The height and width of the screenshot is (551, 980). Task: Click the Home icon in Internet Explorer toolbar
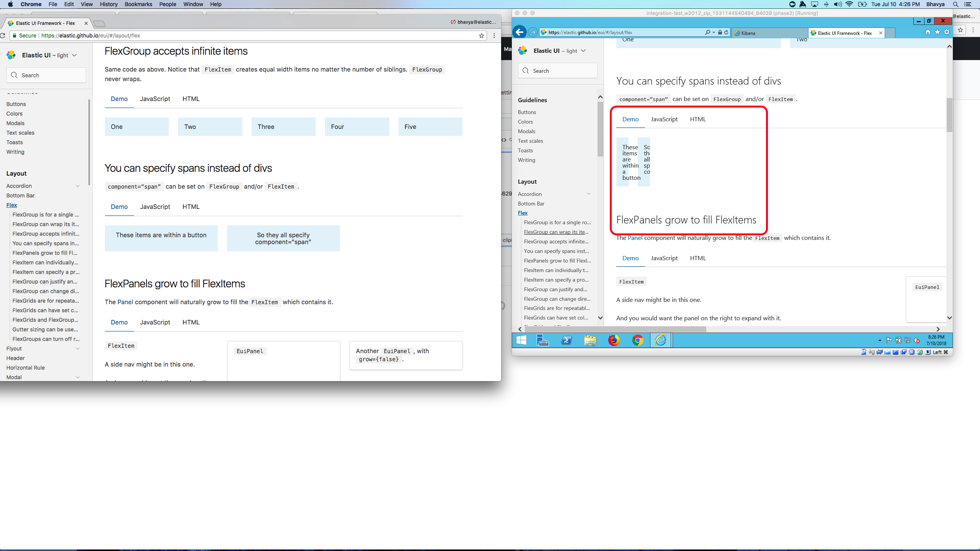click(x=928, y=32)
